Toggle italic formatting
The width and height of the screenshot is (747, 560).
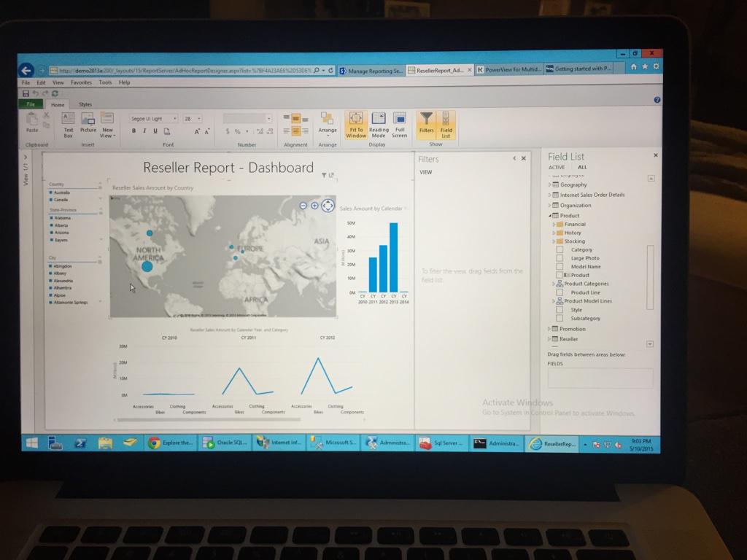coord(144,131)
